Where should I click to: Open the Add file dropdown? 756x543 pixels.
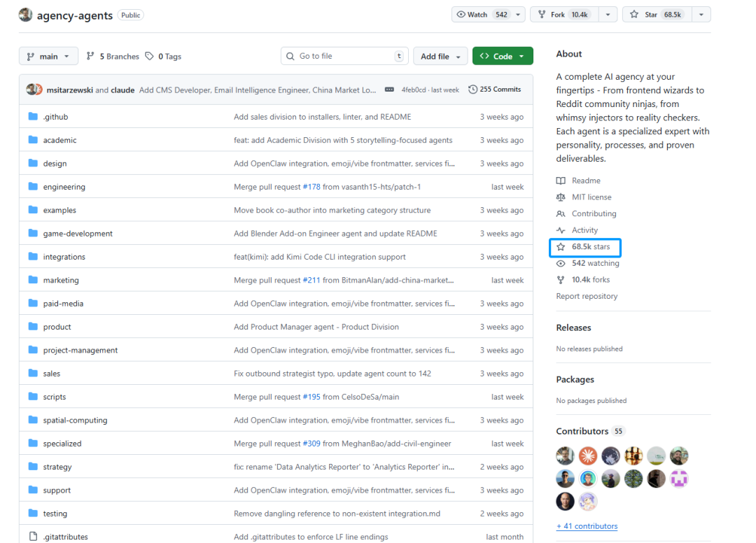pyautogui.click(x=440, y=57)
